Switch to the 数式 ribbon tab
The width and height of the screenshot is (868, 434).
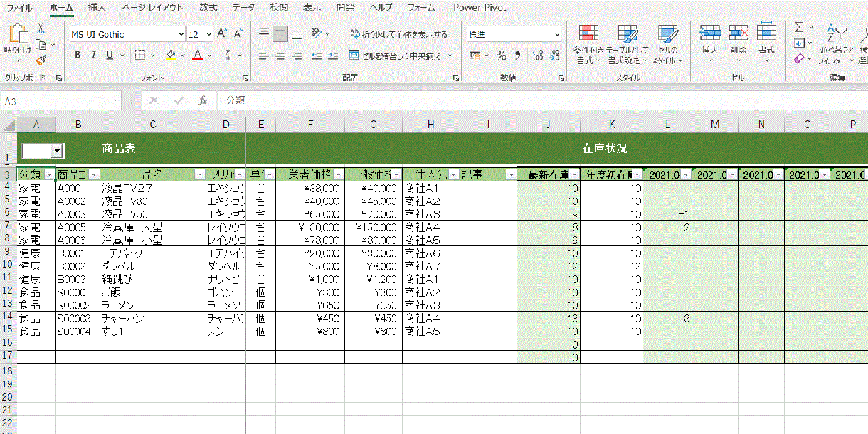(x=208, y=8)
